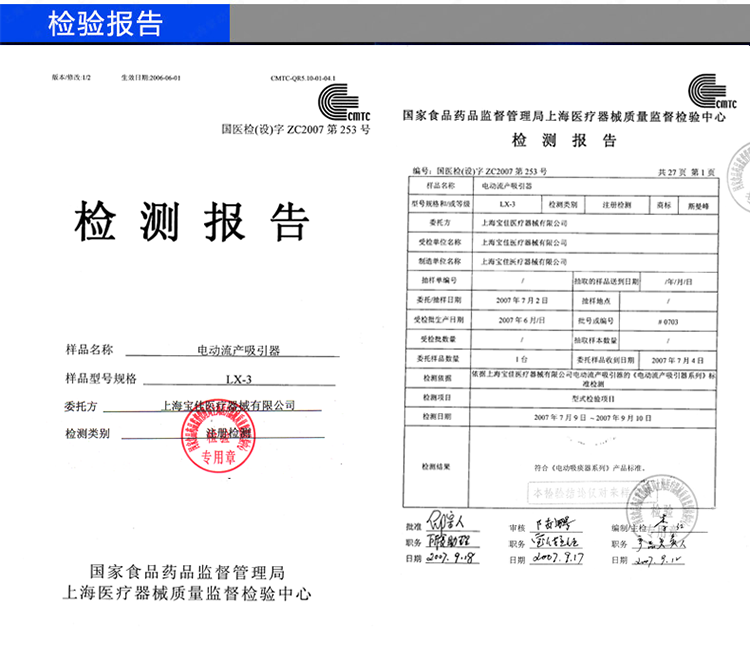Click the 抽样地点 table cell
The height and width of the screenshot is (661, 750).
[596, 301]
